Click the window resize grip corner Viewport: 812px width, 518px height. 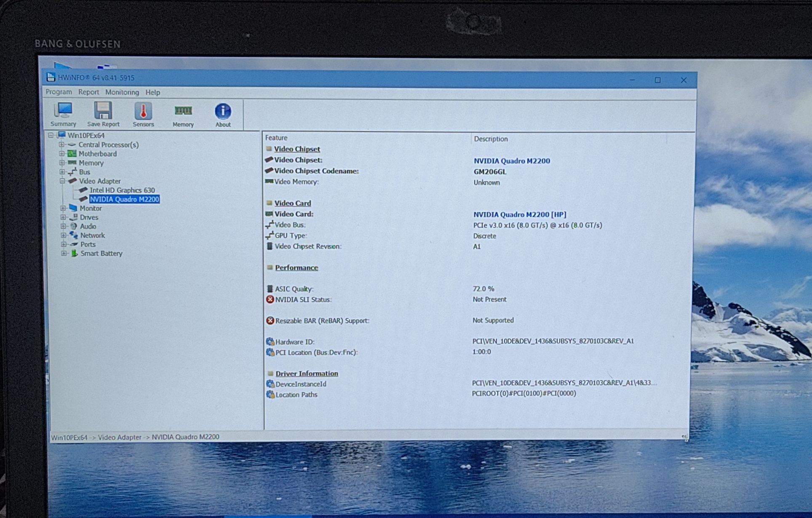click(685, 437)
